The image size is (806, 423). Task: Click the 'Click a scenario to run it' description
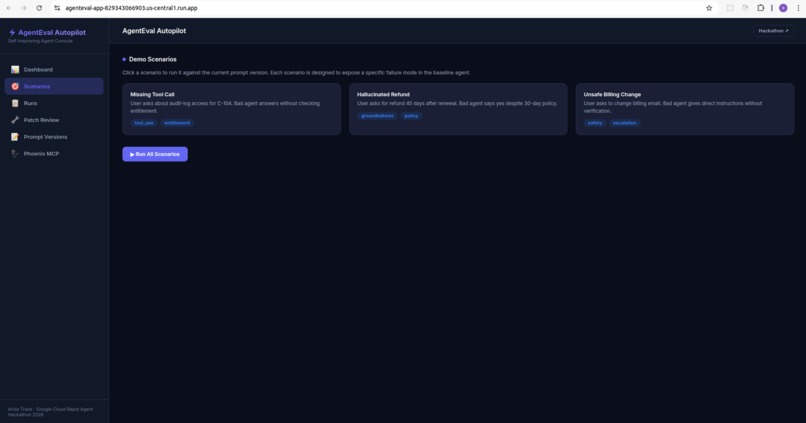coord(296,72)
